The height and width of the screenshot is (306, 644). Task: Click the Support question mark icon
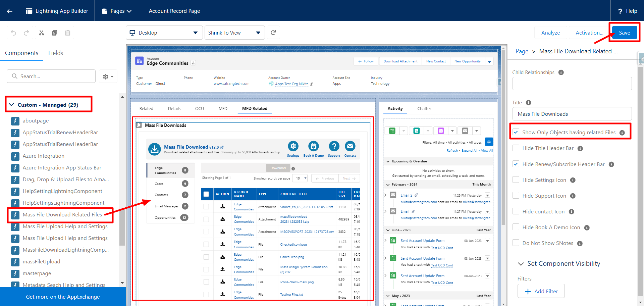(x=334, y=146)
